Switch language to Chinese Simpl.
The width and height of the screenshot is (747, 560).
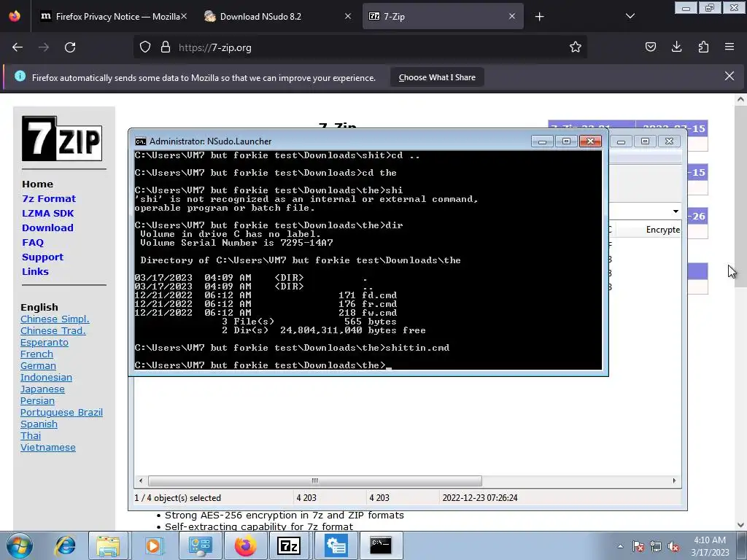[x=55, y=319]
